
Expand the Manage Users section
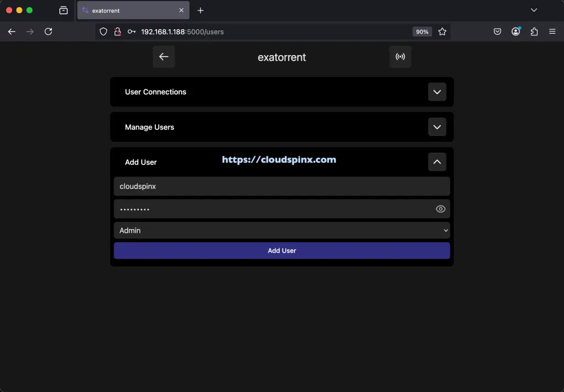tap(437, 127)
